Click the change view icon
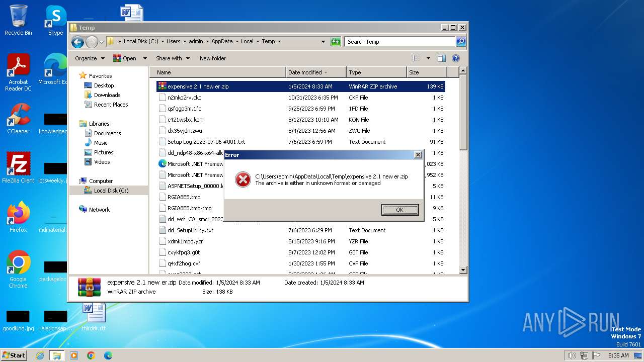The width and height of the screenshot is (644, 362). [416, 58]
